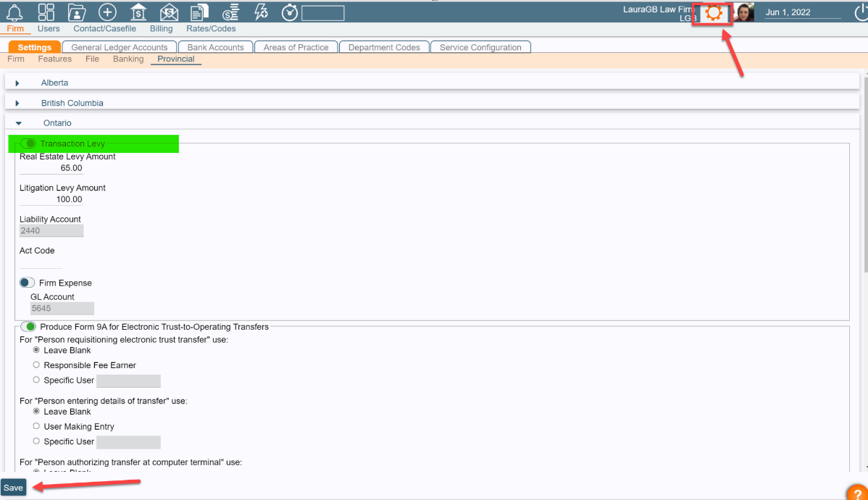Click the lightning bolt quick-action icon
The width and height of the screenshot is (868, 500).
point(261,12)
